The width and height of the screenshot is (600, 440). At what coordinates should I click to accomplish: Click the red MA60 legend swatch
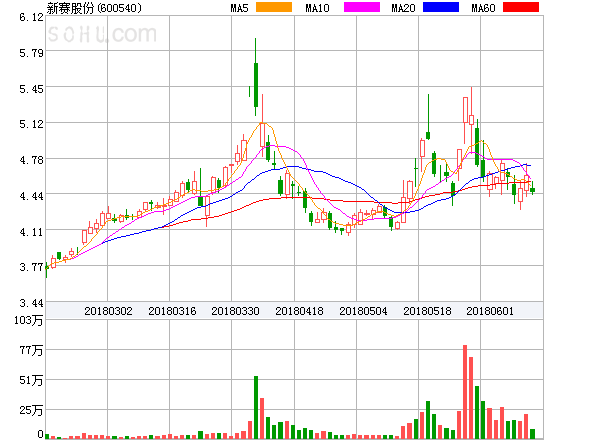(x=521, y=7)
